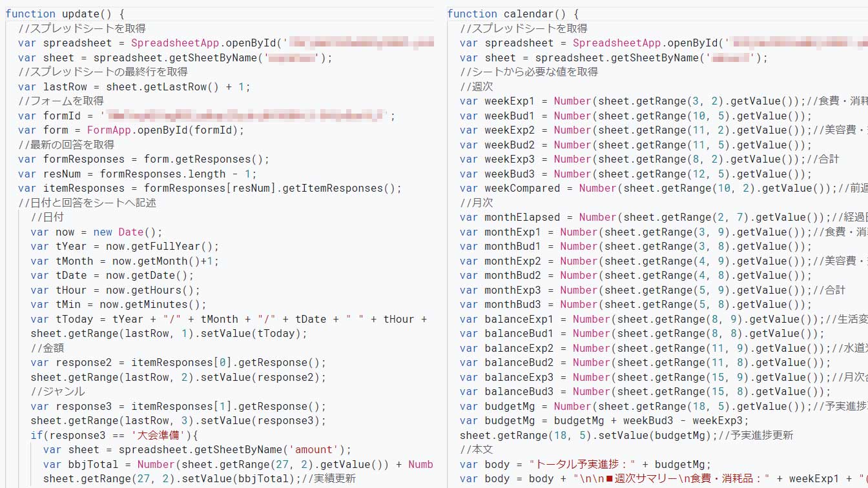Select the '//月次' comment line
The height and width of the screenshot is (488, 868).
tap(477, 203)
